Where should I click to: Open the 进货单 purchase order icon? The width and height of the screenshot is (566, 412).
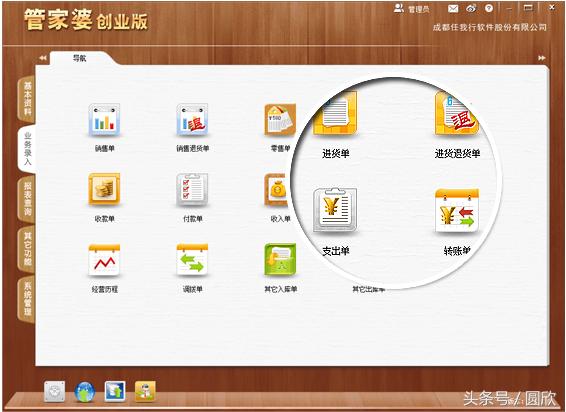point(335,114)
